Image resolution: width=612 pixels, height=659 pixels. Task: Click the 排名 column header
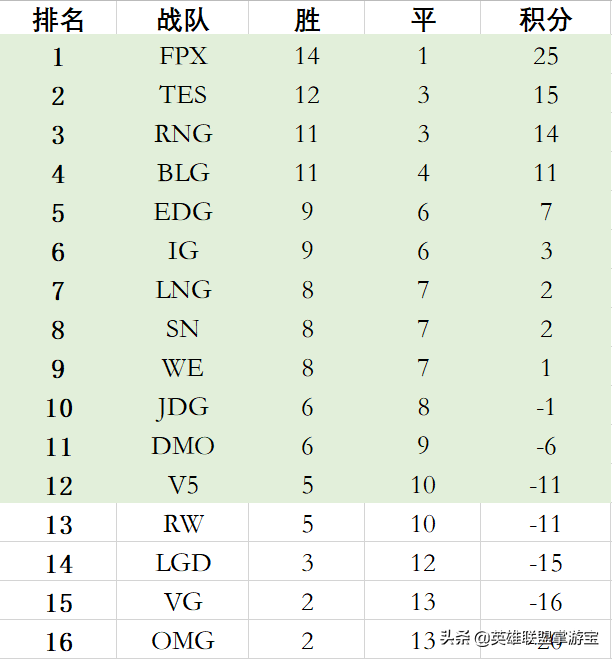(x=58, y=19)
